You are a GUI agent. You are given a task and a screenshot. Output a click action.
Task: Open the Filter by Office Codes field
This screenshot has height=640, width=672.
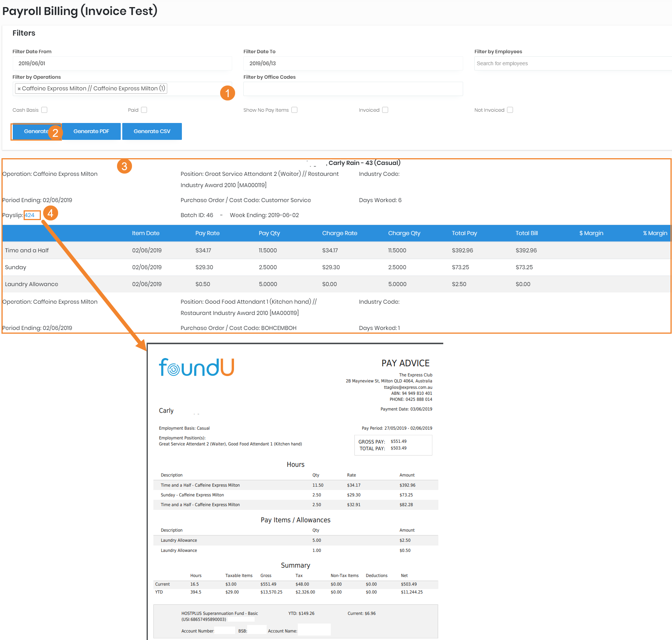tap(353, 89)
